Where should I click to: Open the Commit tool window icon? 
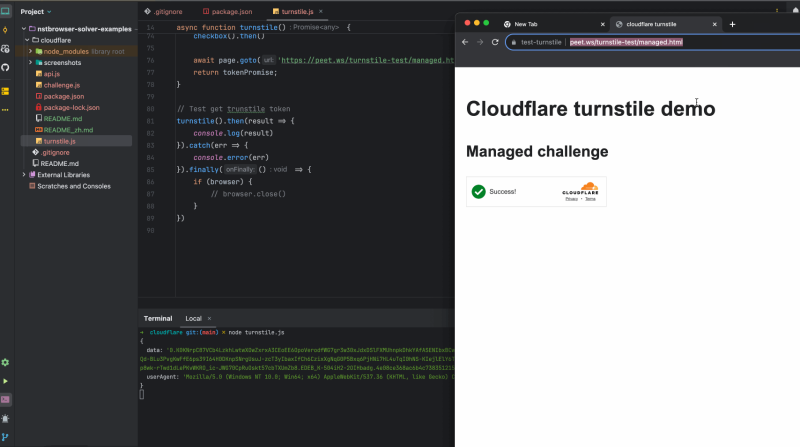[5, 30]
